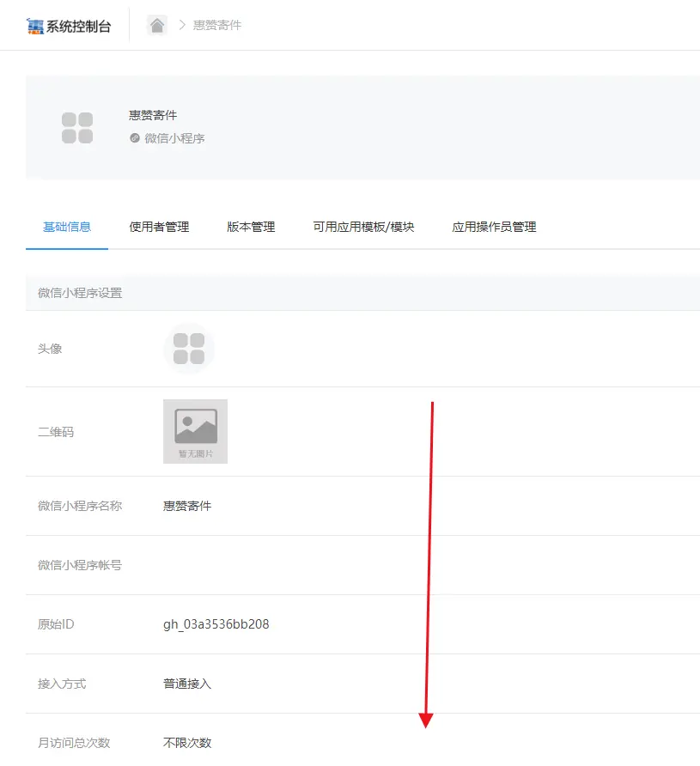Viewport: 700px width, 766px height.
Task: Click the 二维码 placeholder image
Action: (x=195, y=431)
